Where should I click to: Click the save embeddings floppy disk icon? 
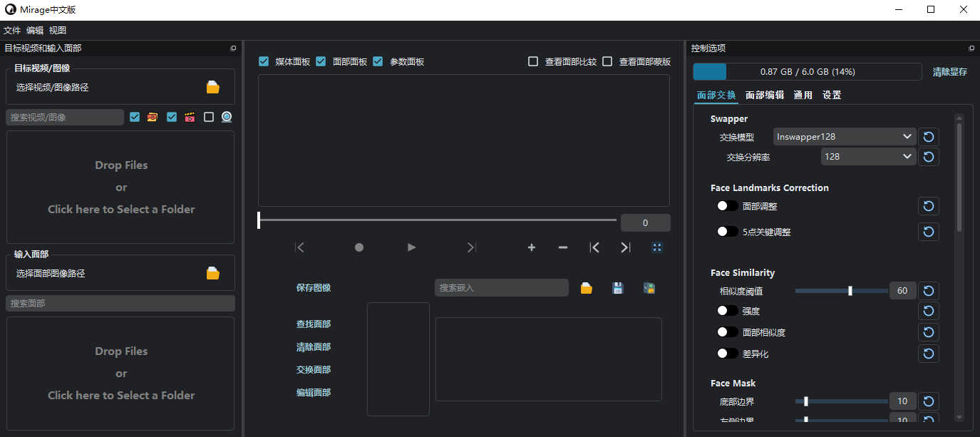pyautogui.click(x=618, y=288)
